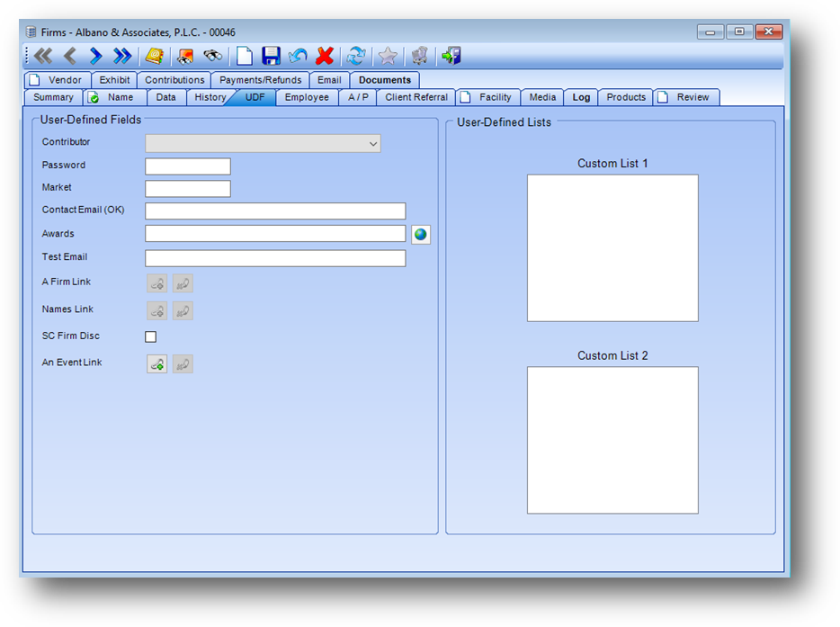Add link for An Event Link
Image resolution: width=840 pixels, height=627 pixels.
tap(157, 363)
